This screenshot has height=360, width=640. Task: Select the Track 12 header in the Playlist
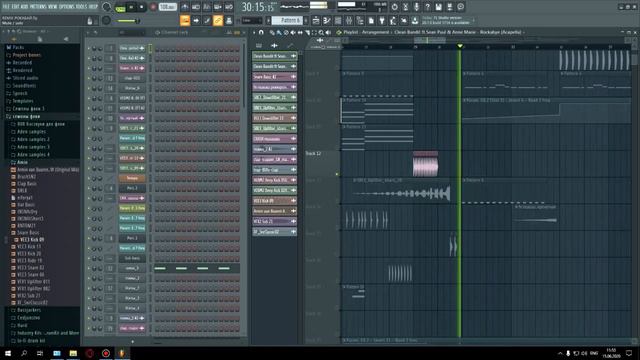[x=322, y=165]
